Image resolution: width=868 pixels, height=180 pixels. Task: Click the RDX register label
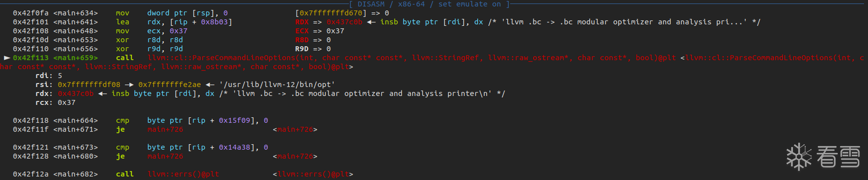pyautogui.click(x=302, y=22)
